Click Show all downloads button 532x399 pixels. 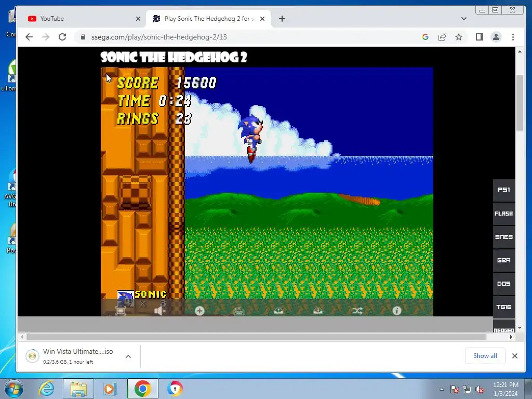(x=485, y=355)
